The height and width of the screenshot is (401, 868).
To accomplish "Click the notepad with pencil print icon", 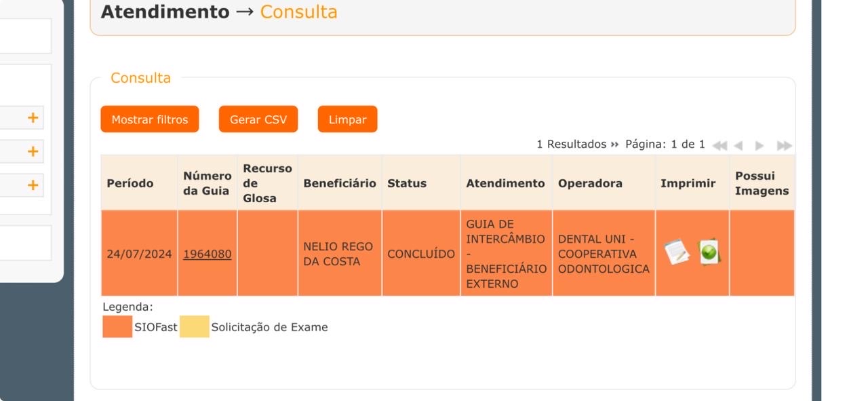I will point(676,252).
